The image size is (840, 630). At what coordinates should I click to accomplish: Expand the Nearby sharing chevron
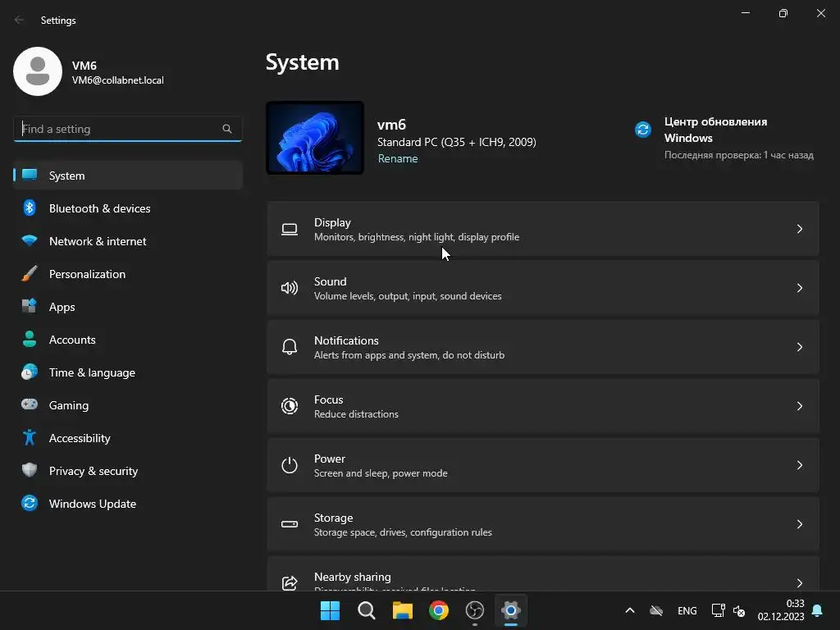(x=799, y=583)
